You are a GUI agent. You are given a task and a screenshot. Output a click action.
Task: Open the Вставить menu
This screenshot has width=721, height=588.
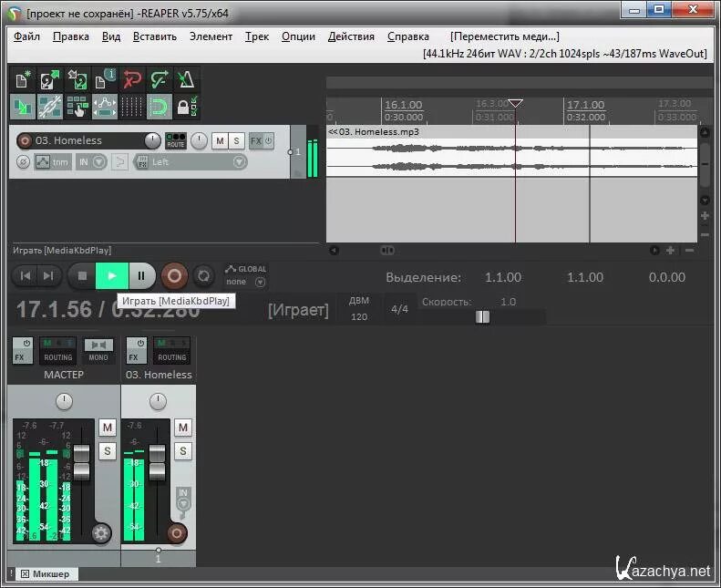(155, 36)
